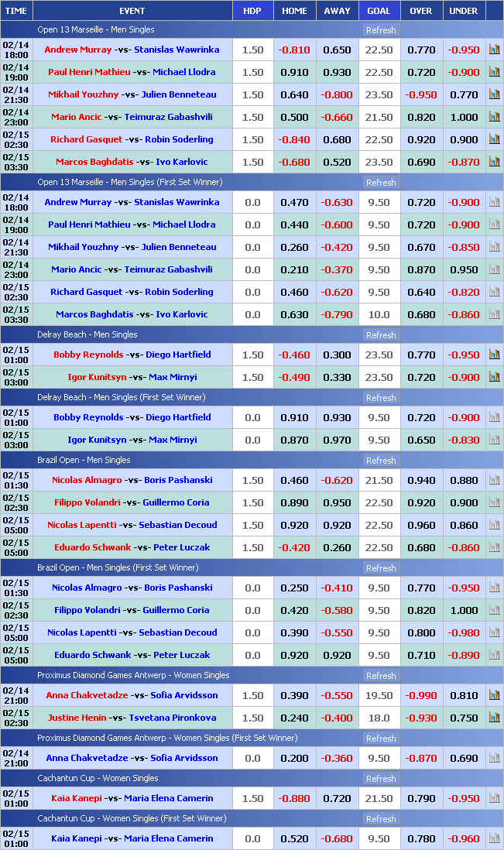Viewport: 504px width, 850px height.
Task: Refresh Brazil Open First Set Winner section
Action: (x=381, y=568)
